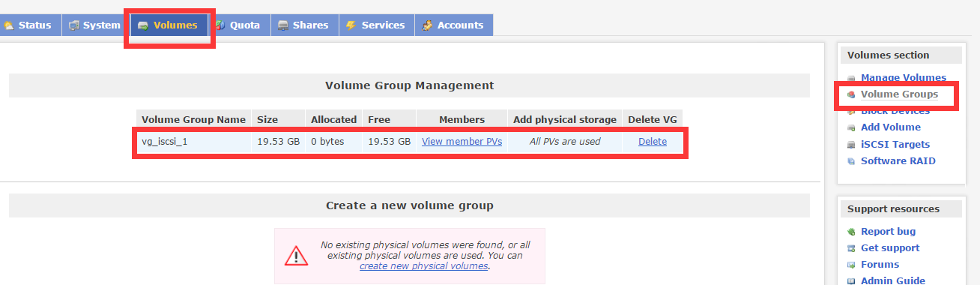
Task: Go to the Quota tab
Action: coord(239,25)
